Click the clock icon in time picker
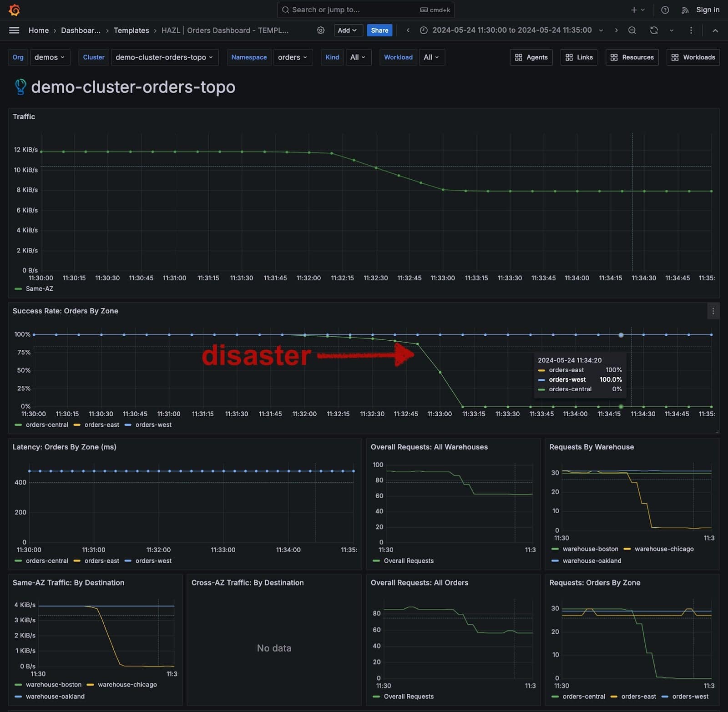 (424, 30)
